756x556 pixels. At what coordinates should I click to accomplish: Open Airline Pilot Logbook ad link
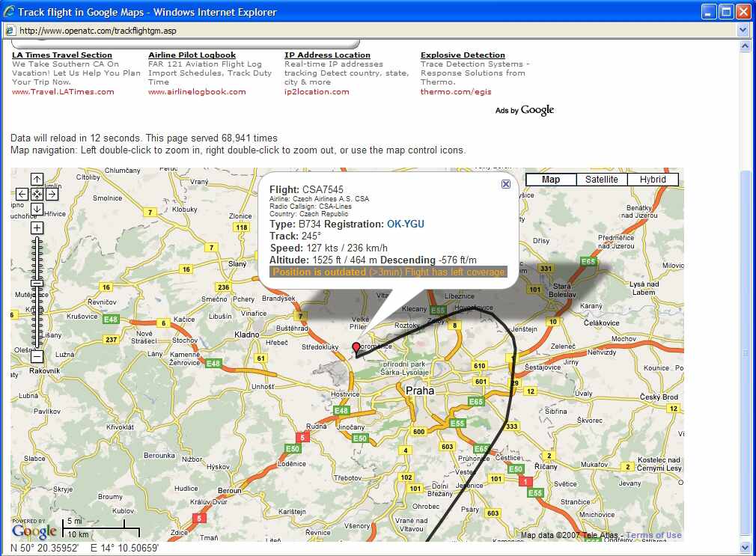click(192, 55)
